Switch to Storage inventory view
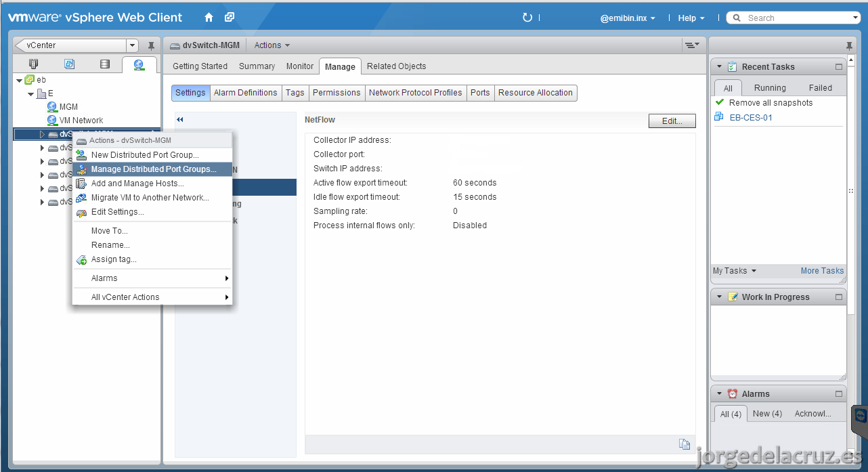The width and height of the screenshot is (868, 472). coord(104,64)
